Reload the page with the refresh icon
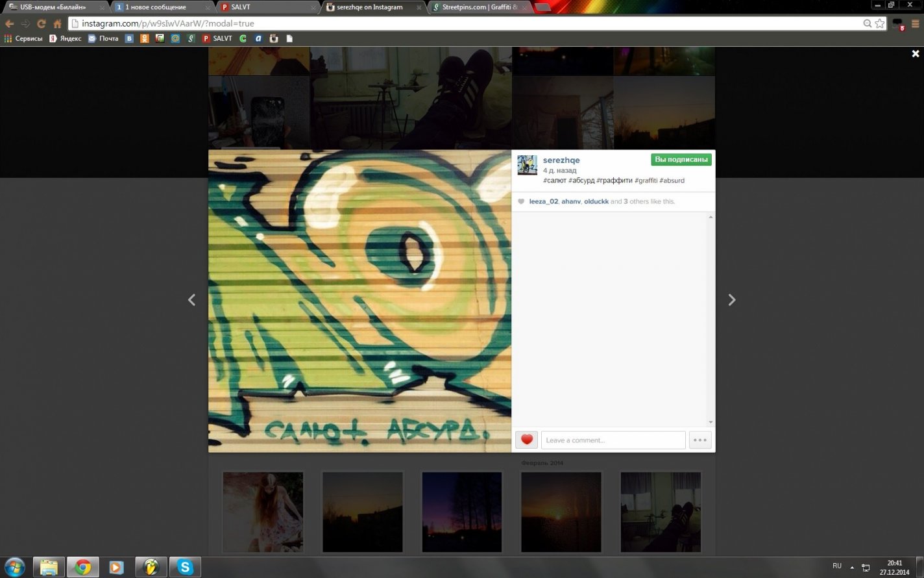Screen dimensions: 924x578 click(41, 23)
